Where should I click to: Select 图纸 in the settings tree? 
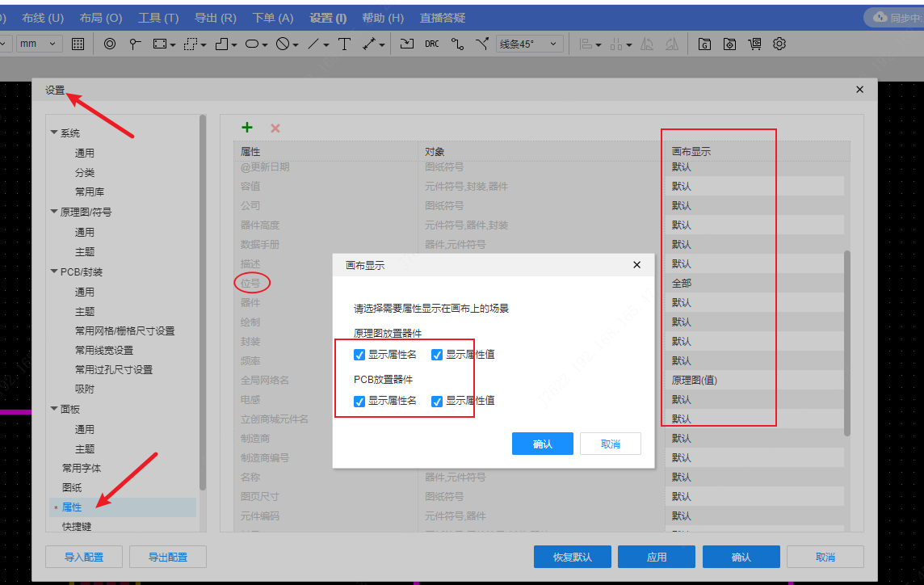[x=72, y=488]
